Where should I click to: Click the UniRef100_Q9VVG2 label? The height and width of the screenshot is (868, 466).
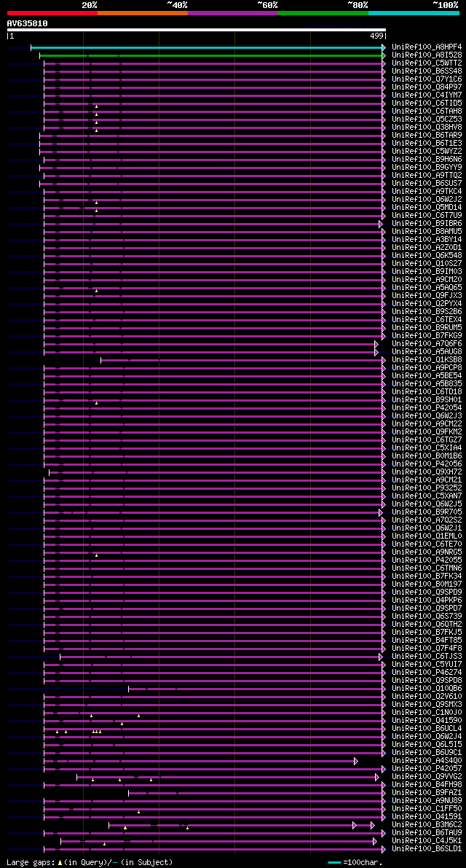point(427,777)
